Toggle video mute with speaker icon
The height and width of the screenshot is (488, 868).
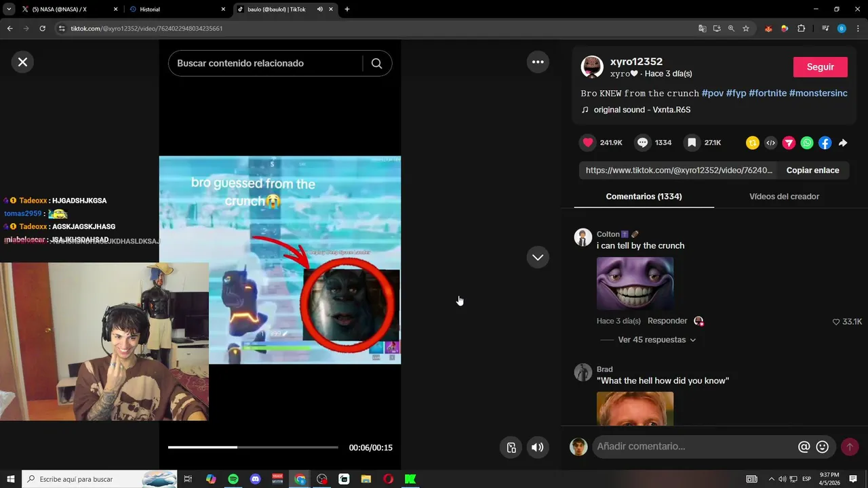coord(537,447)
